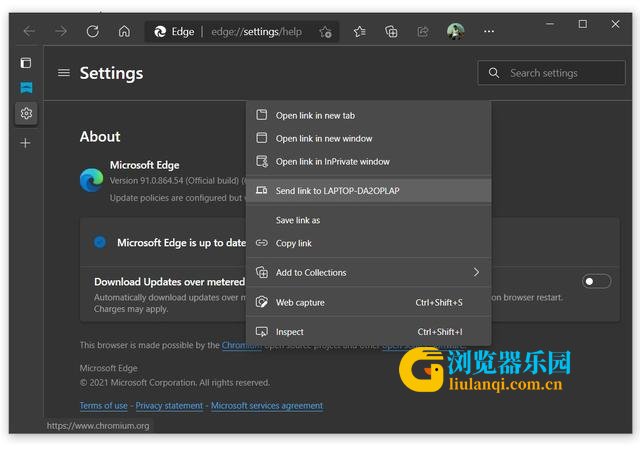This screenshot has height=450, width=640.
Task: Click the forward navigation arrow
Action: click(61, 31)
